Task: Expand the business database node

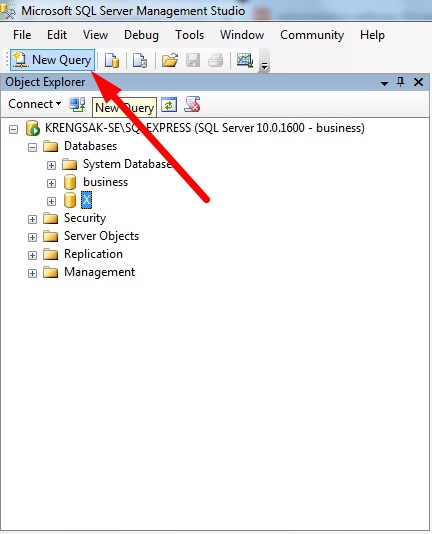Action: [x=51, y=184]
